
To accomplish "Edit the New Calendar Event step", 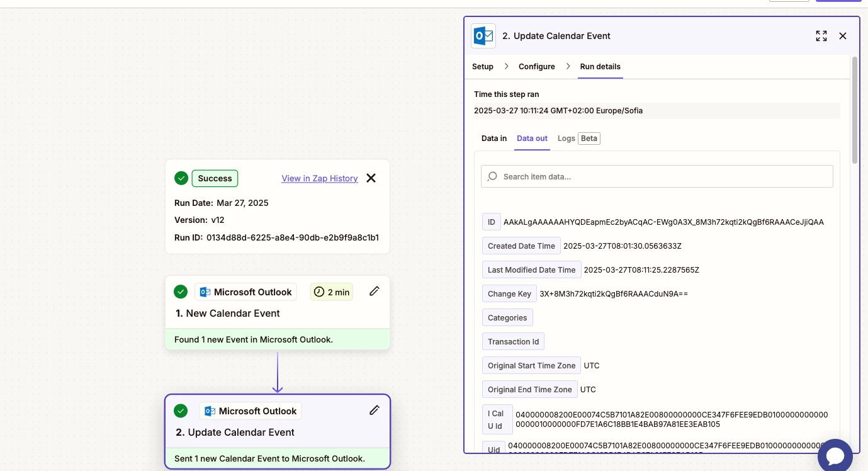I will point(375,291).
